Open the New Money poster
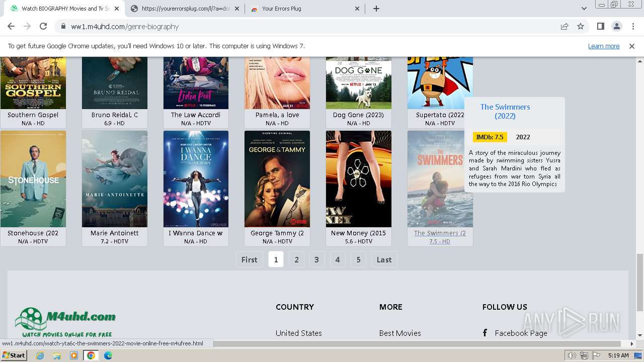 [359, 179]
